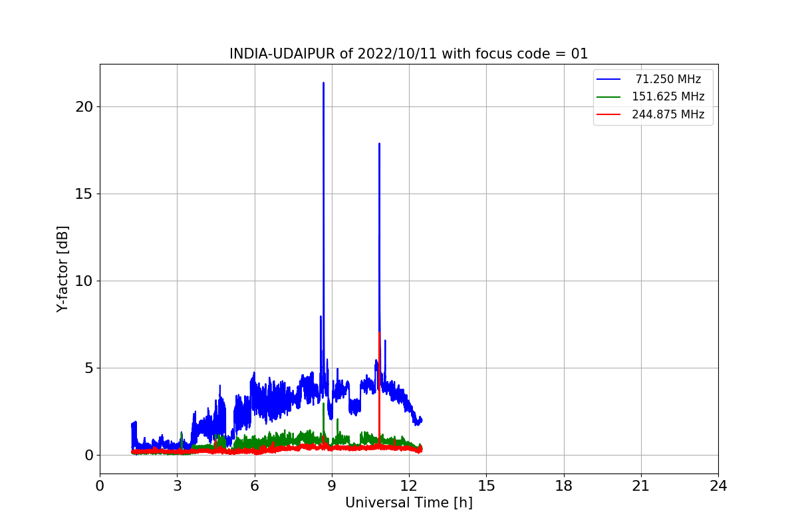Click the y-axis tick label 20

pyautogui.click(x=84, y=106)
